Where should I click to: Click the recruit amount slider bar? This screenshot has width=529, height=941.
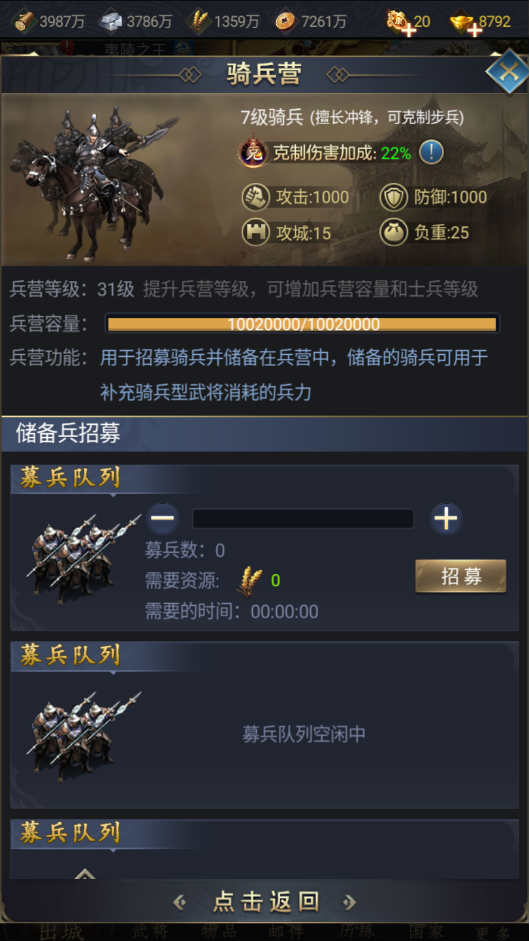303,519
